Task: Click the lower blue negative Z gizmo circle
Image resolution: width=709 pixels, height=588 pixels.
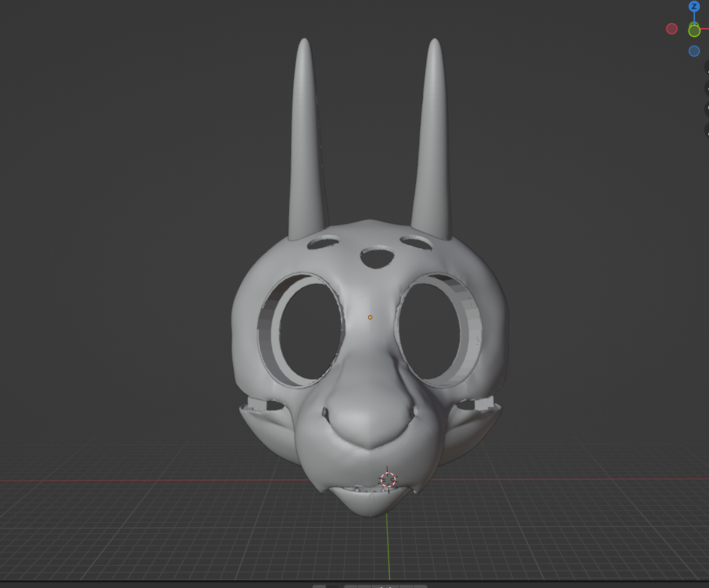Action: point(694,51)
